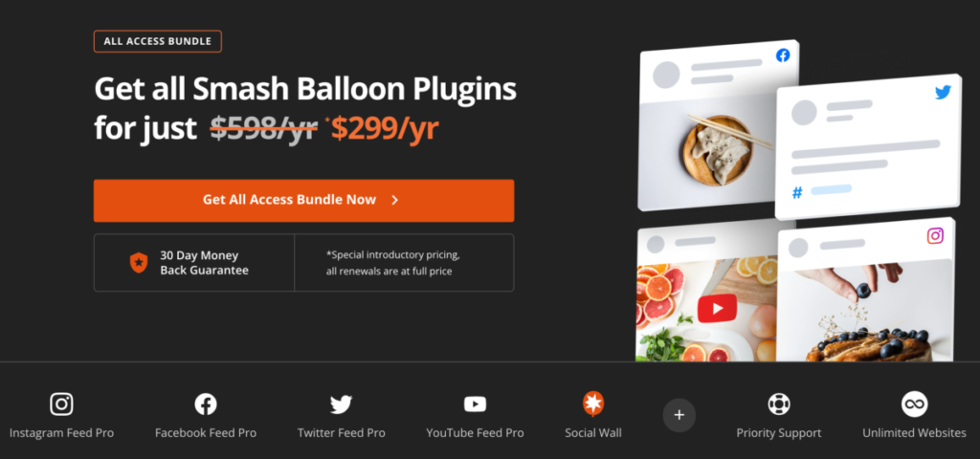Click the All Access Bundle badge
Viewport: 980px width, 459px height.
click(x=158, y=41)
